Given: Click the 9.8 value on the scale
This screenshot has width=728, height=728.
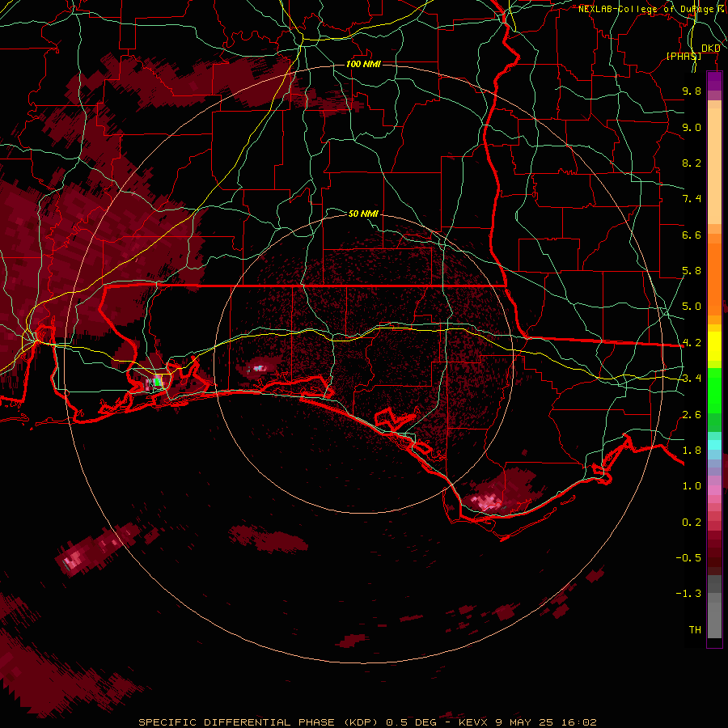Looking at the screenshot, I should (x=692, y=91).
